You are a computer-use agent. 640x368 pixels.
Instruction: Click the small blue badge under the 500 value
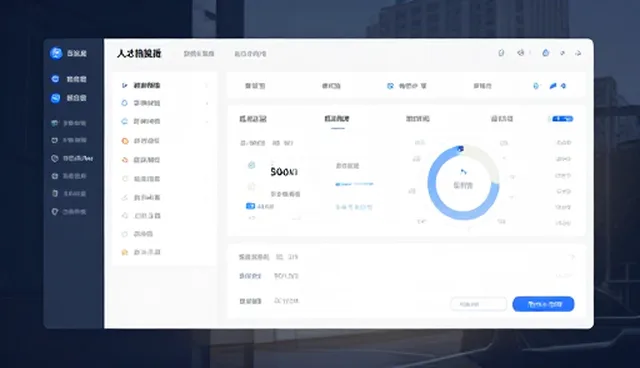point(250,206)
